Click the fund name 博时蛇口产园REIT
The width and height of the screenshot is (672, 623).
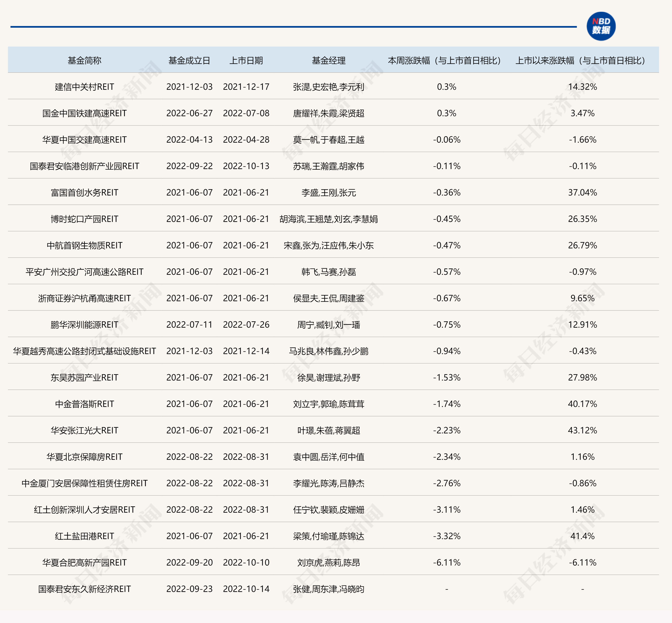coord(84,219)
